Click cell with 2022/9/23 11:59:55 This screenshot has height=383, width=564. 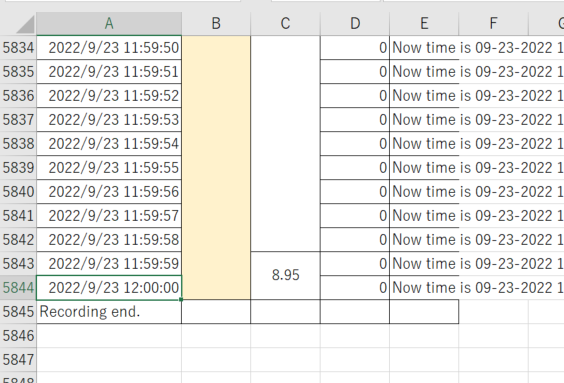(x=109, y=168)
